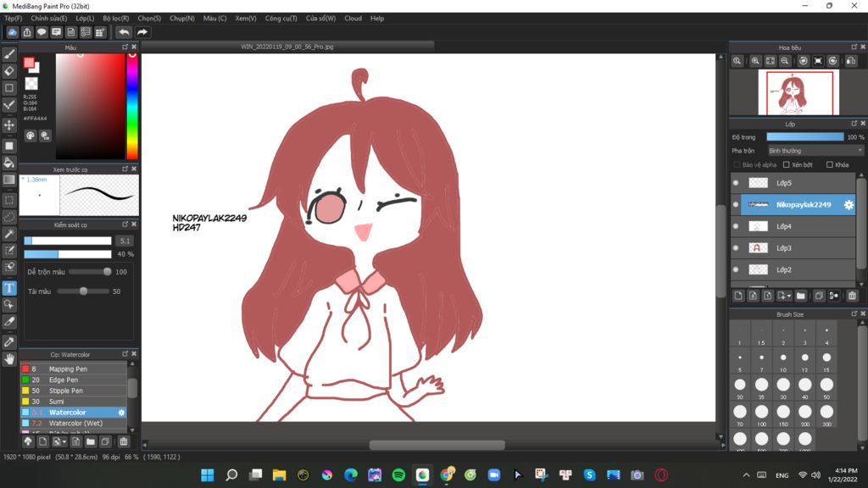Select the transparent color swatch
This screenshot has width=868, height=488.
coord(31,84)
